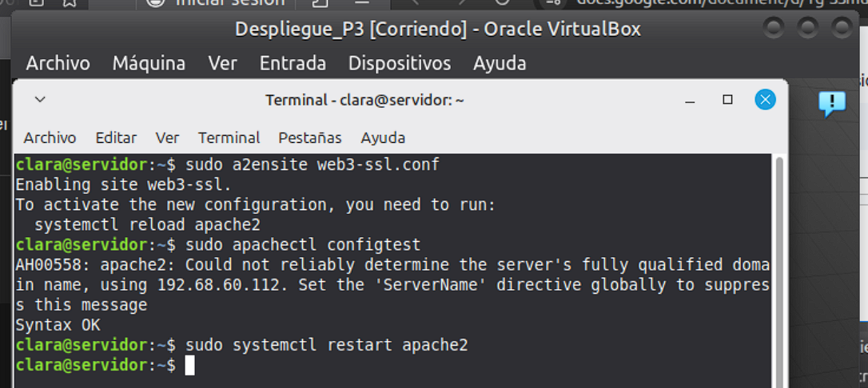Open the Entrada menu
This screenshot has width=868, height=388.
click(293, 63)
